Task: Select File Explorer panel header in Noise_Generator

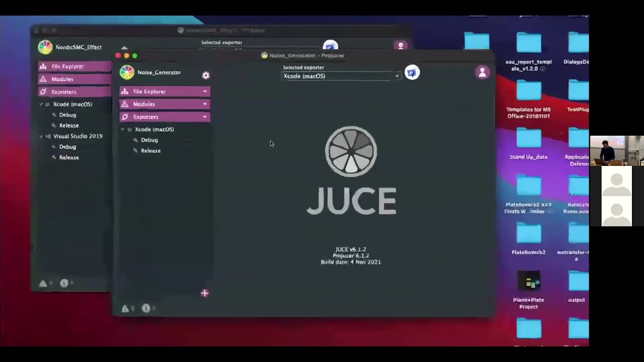Action: pos(165,92)
